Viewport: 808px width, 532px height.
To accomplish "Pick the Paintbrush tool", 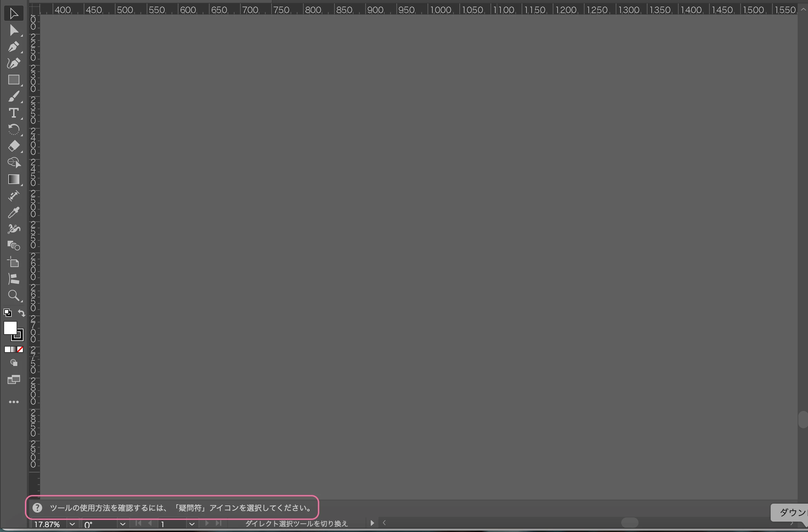I will click(x=14, y=97).
